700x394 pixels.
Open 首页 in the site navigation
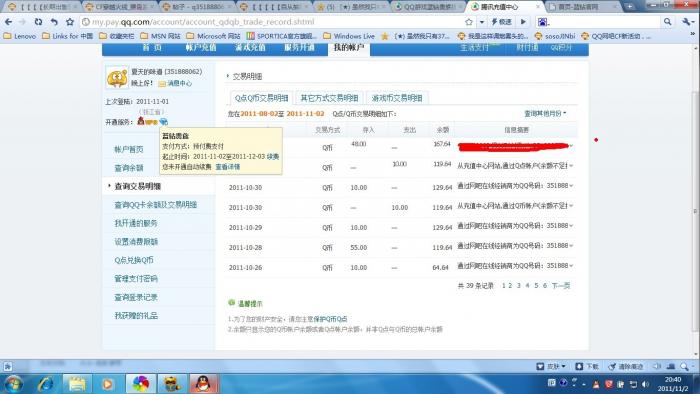(152, 47)
